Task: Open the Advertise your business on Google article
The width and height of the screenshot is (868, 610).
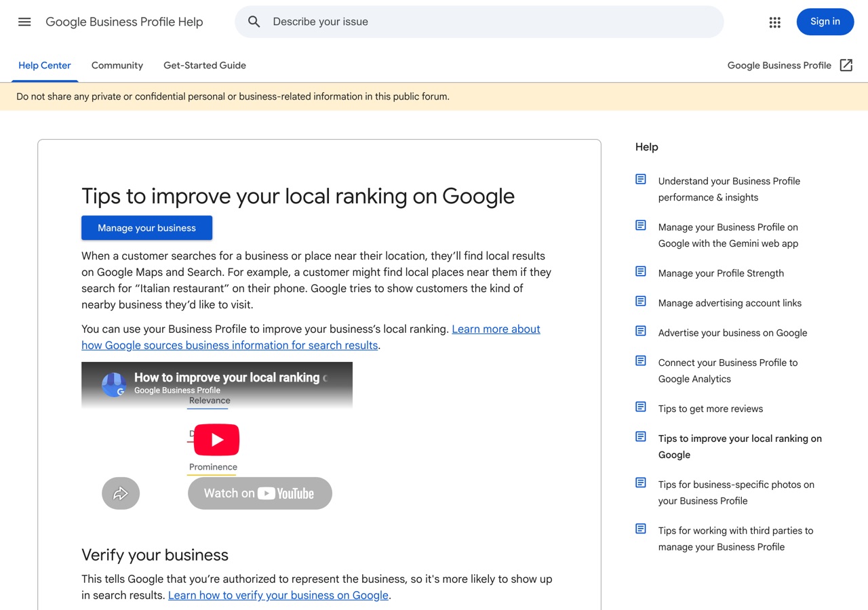Action: tap(732, 333)
